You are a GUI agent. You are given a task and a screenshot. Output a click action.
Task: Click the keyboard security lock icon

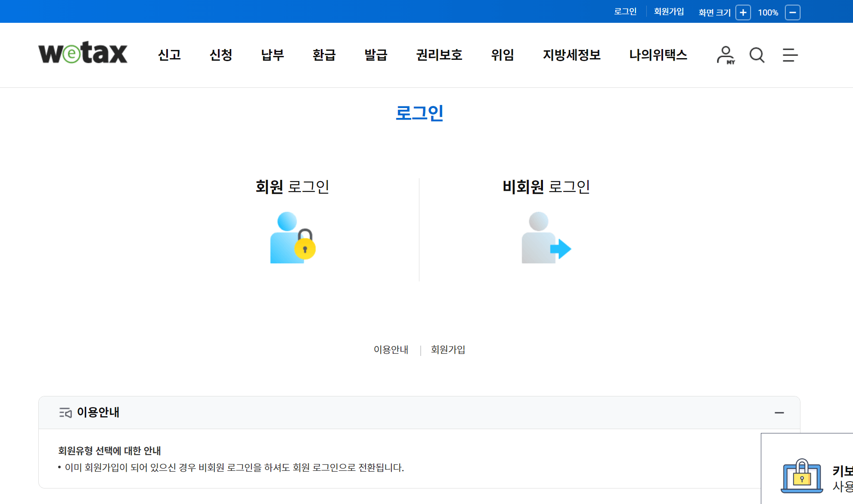tap(801, 476)
